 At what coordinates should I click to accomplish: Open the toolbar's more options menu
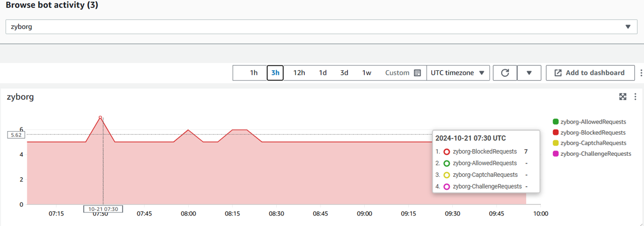pyautogui.click(x=641, y=73)
